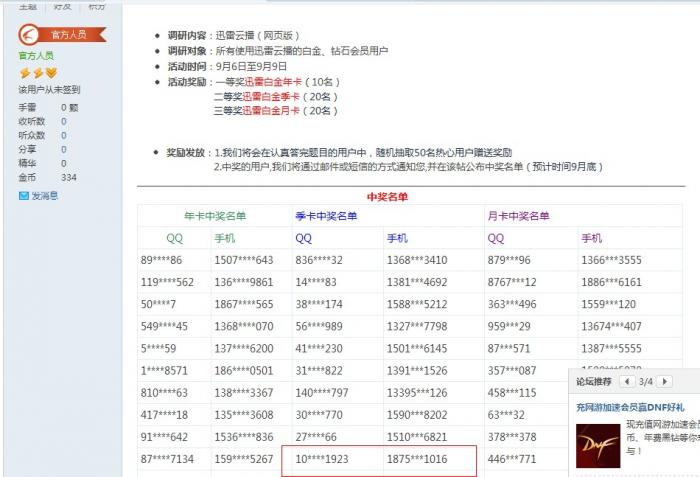Click the cell 135****3608
The image size is (700, 477).
[244, 415]
